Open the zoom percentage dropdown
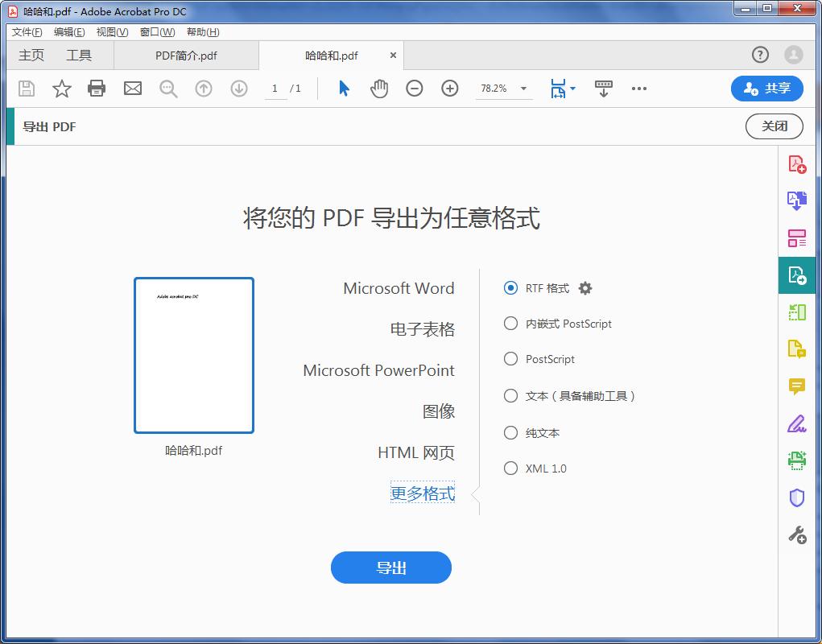 point(523,89)
